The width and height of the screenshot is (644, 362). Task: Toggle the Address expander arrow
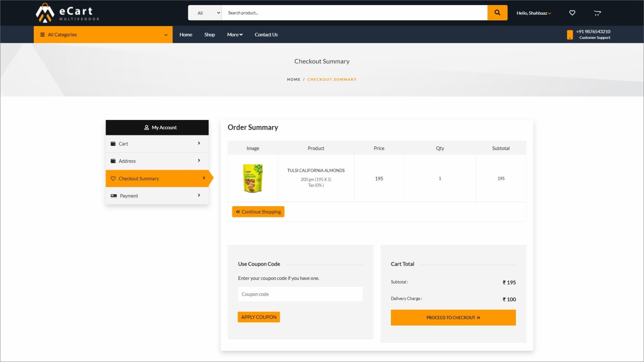[199, 161]
